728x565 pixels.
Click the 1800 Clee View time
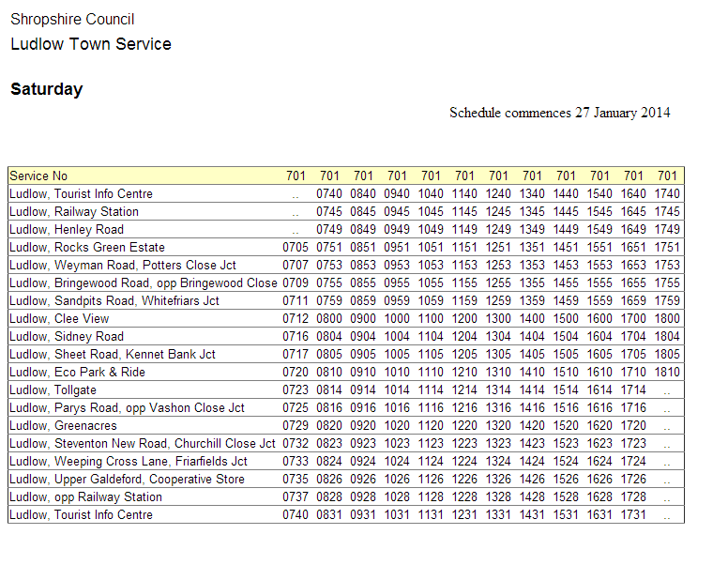coord(667,319)
